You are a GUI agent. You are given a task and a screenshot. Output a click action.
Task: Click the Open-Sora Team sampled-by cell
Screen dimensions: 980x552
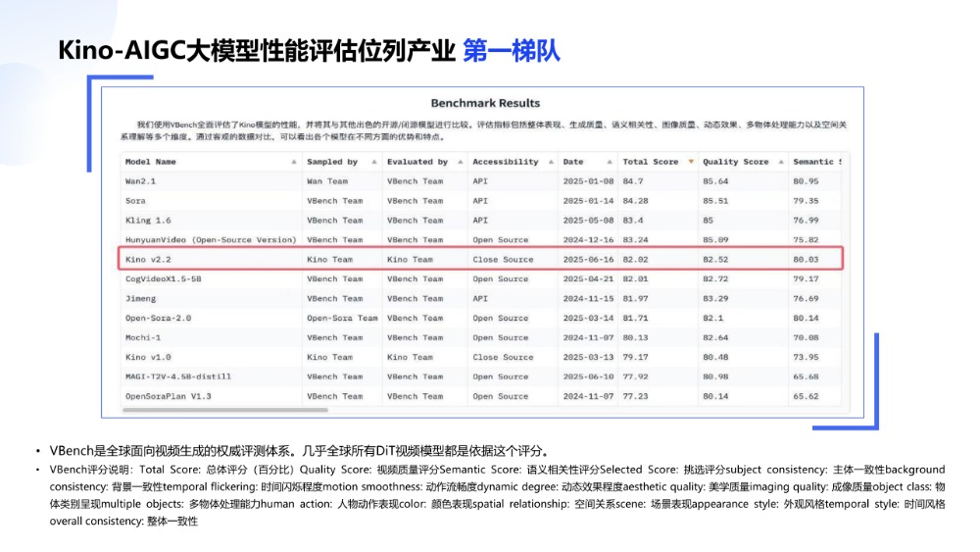click(x=342, y=319)
